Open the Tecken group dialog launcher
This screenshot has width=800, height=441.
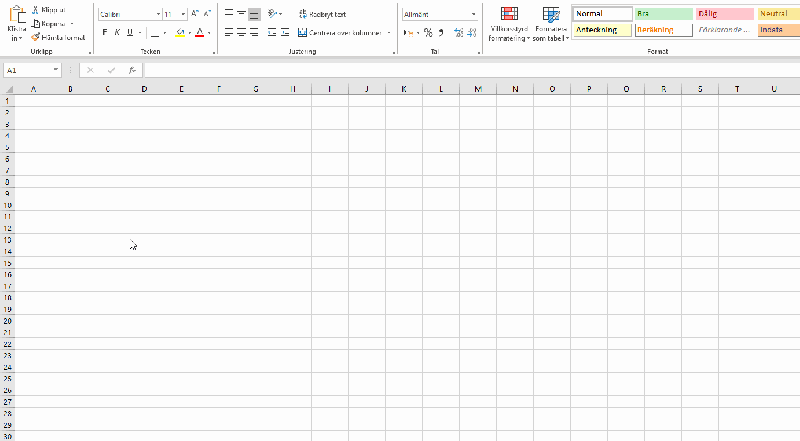[x=214, y=52]
